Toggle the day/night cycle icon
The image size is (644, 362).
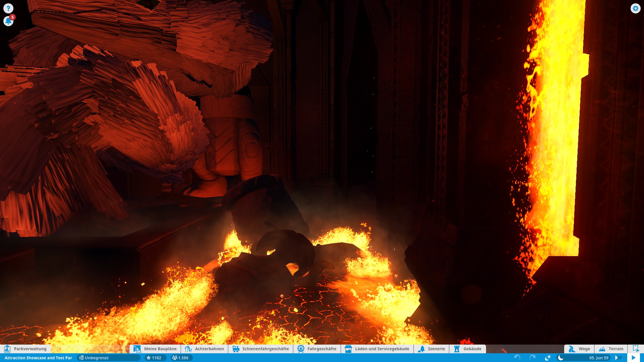coord(548,358)
